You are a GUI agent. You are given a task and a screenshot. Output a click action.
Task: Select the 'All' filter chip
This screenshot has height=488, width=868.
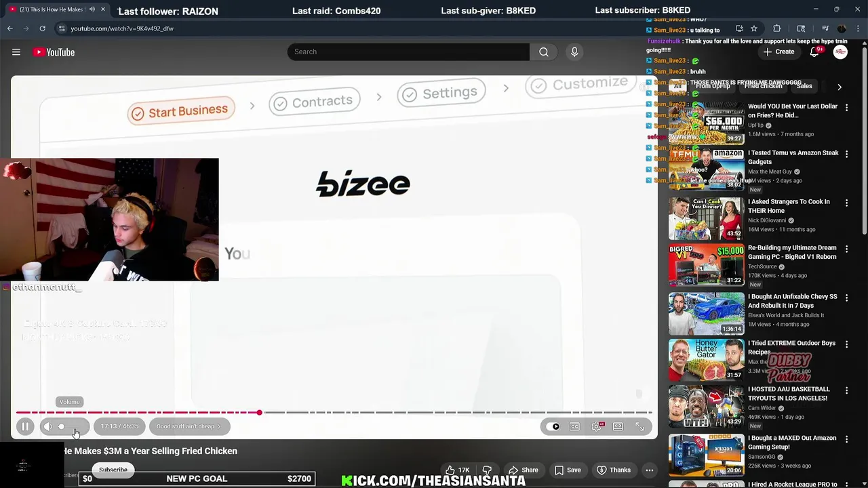(x=677, y=86)
